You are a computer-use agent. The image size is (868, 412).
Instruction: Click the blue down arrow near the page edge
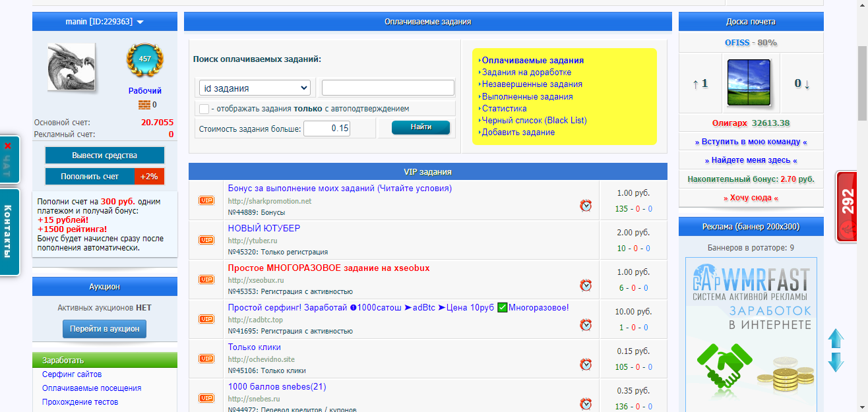click(836, 362)
